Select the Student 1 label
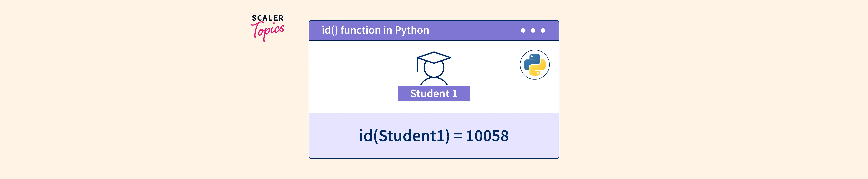 pyautogui.click(x=434, y=94)
